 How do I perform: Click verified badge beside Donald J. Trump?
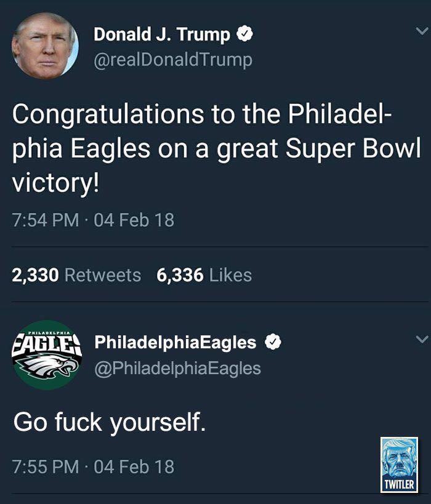tap(244, 35)
